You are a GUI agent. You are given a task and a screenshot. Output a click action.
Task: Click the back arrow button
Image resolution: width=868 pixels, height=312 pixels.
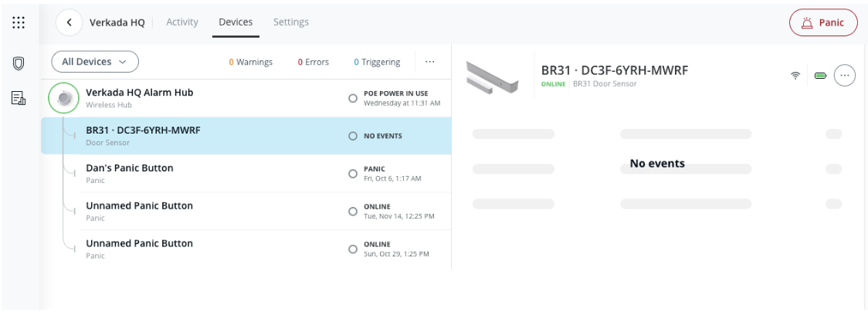[70, 22]
